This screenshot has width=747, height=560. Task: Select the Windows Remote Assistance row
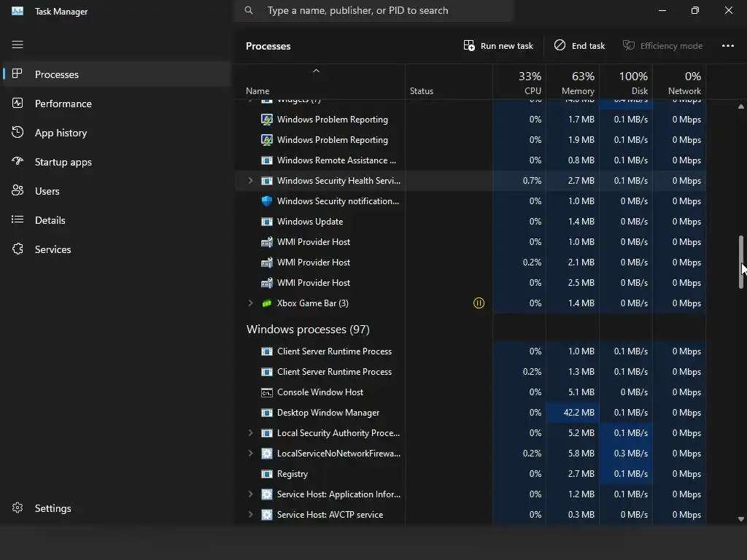pyautogui.click(x=471, y=160)
